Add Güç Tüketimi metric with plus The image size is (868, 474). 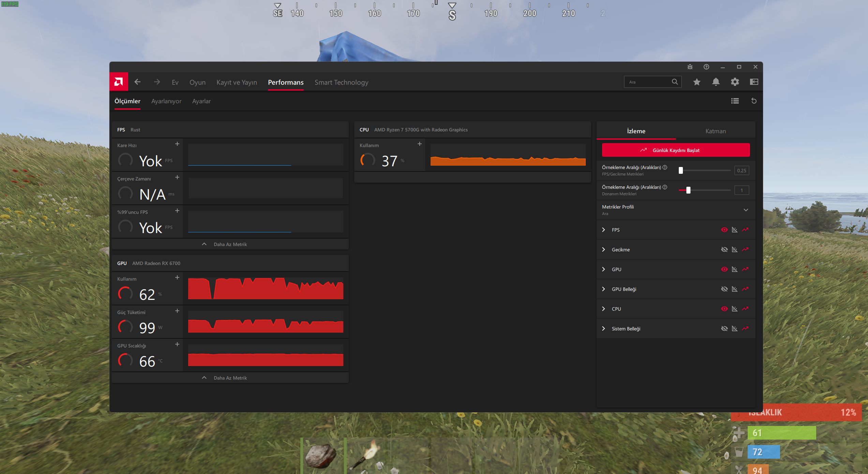click(x=177, y=311)
